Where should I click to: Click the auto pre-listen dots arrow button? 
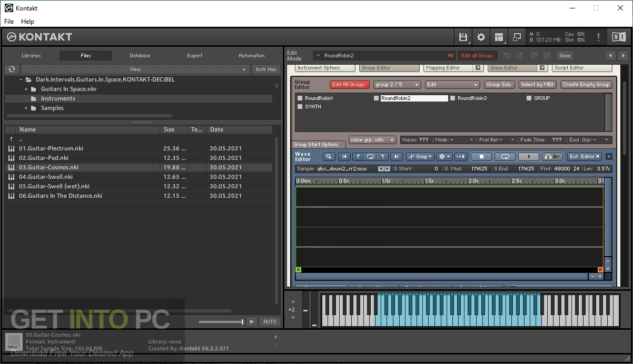[460, 156]
